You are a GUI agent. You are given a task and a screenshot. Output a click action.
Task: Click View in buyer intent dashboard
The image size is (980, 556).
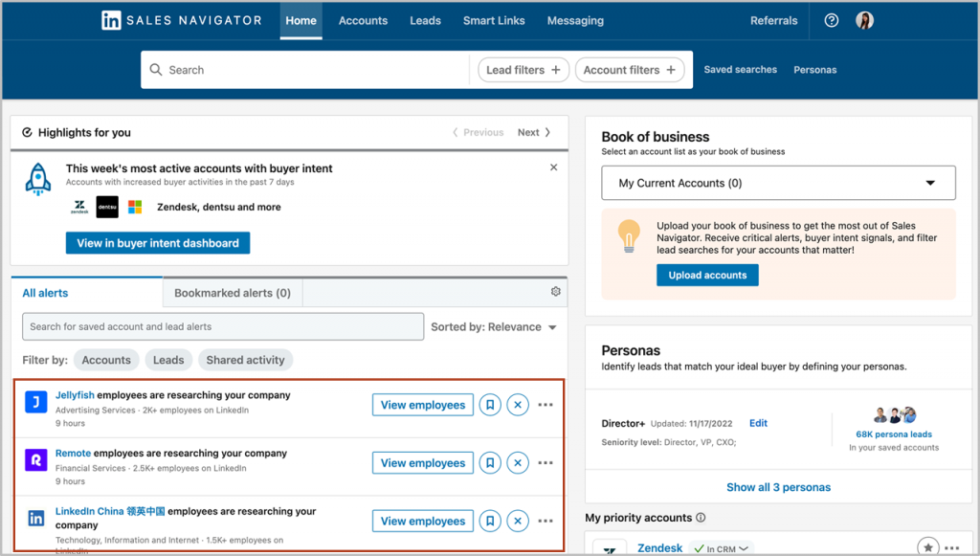pos(157,243)
